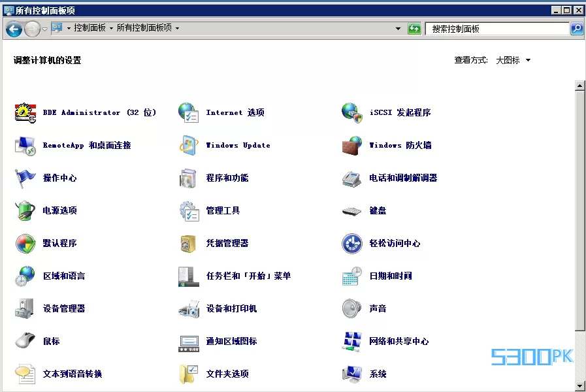Screen dimensions: 586x392
Task: Open 网络和共享中心 icon
Action: tap(352, 341)
